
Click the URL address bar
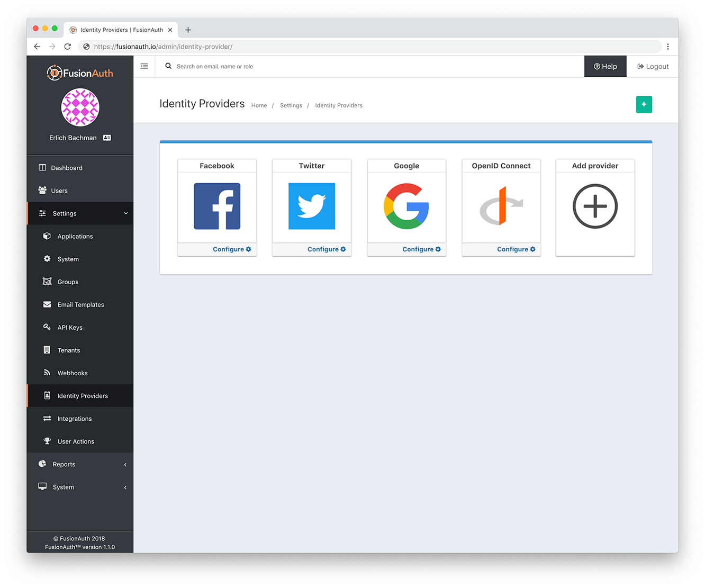click(369, 47)
